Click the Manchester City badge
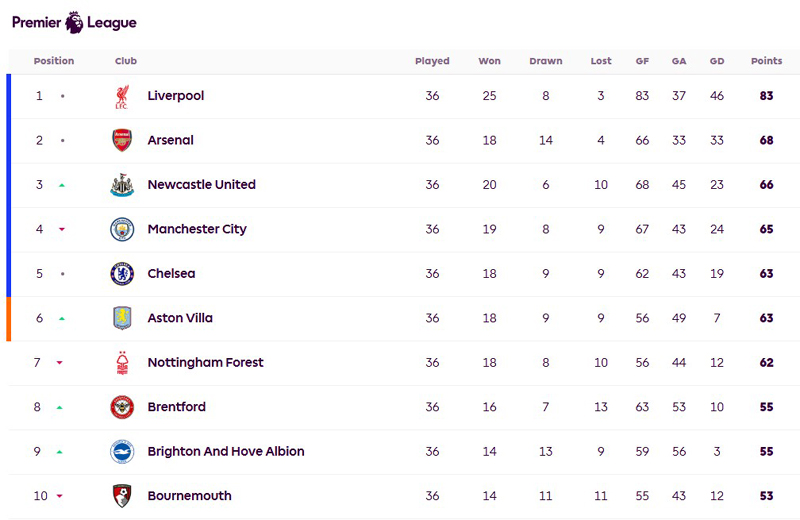Image resolution: width=800 pixels, height=520 pixels. 122,229
